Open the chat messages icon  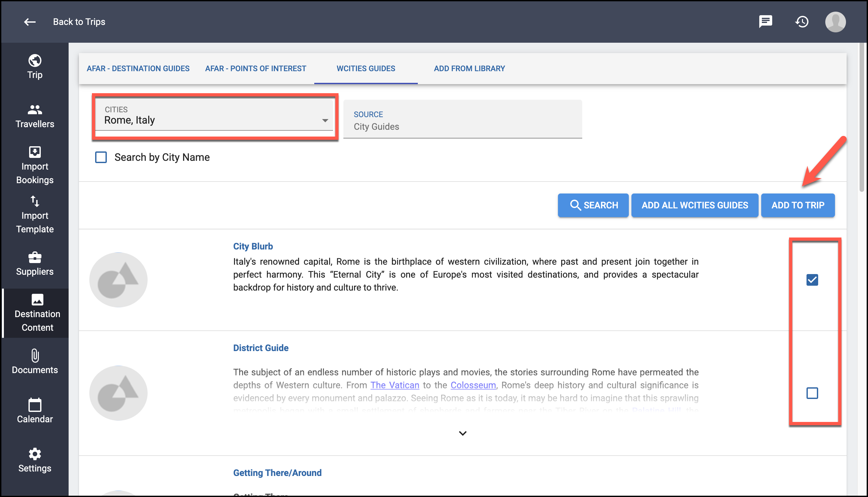tap(765, 21)
